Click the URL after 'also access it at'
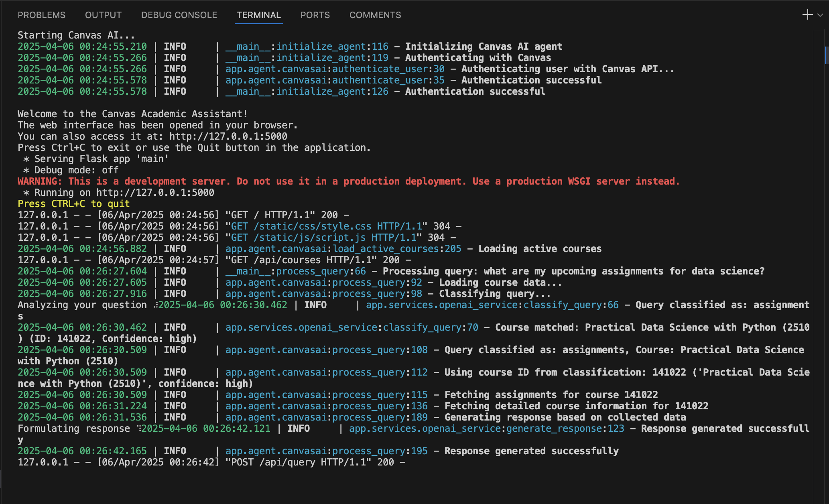This screenshot has height=504, width=829. tap(228, 136)
